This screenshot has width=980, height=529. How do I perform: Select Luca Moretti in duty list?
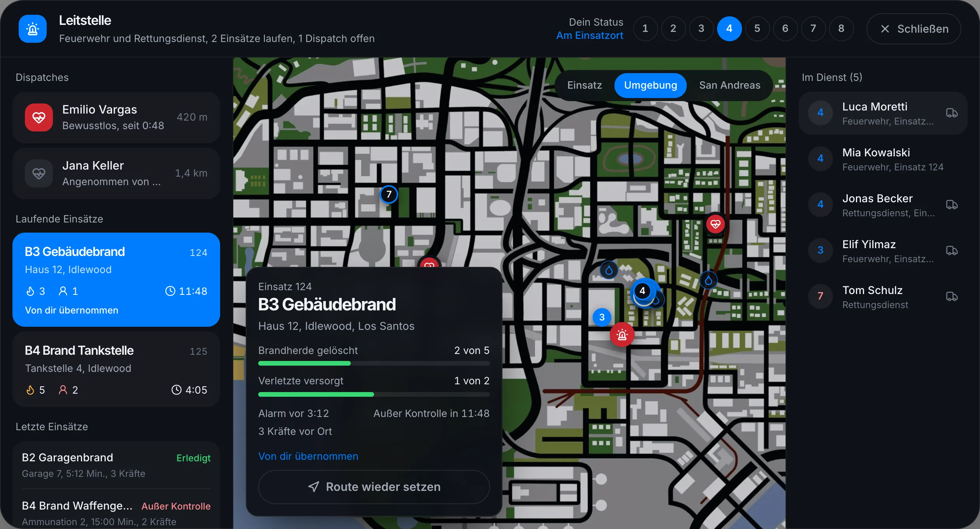click(x=883, y=113)
